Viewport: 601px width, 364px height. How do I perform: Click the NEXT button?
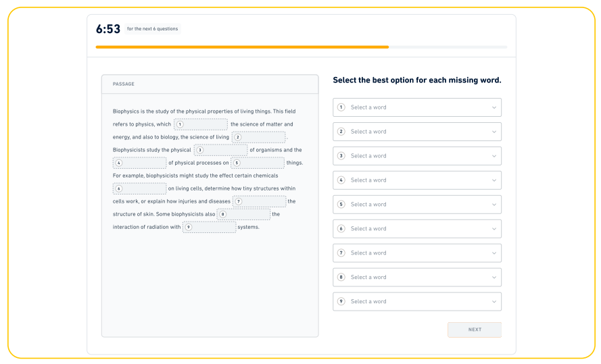474,330
